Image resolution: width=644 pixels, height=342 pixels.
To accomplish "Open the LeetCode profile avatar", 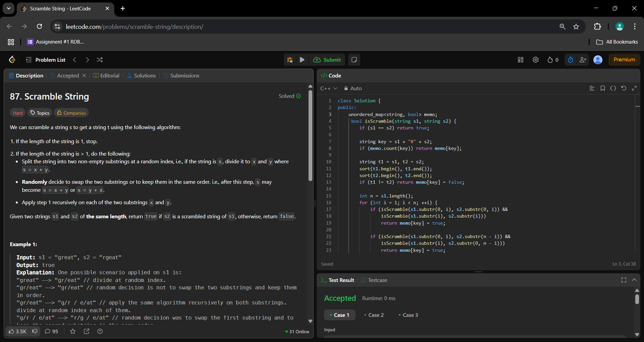I will coord(598,60).
